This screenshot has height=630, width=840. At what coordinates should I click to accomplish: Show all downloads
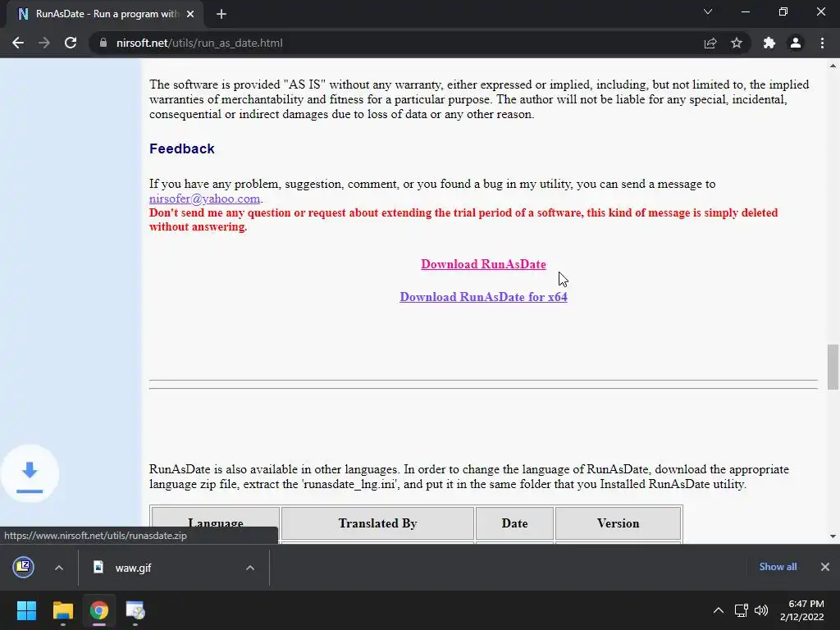coord(778,567)
